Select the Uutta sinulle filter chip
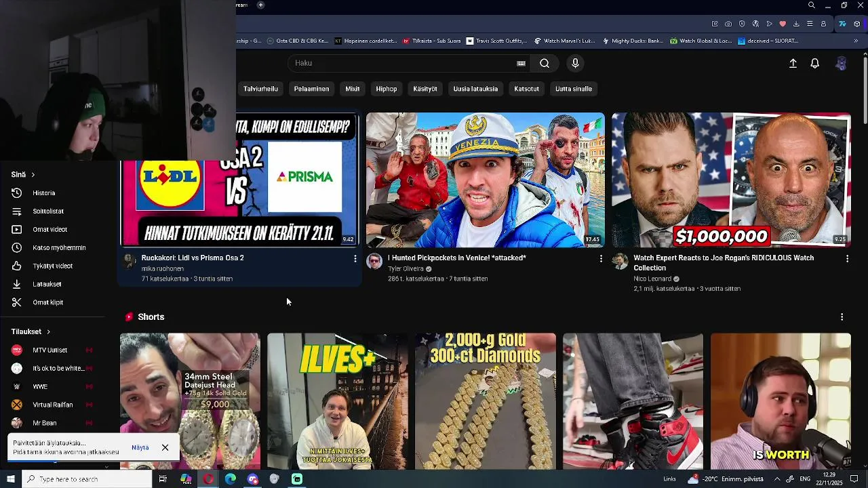868x488 pixels. click(574, 89)
